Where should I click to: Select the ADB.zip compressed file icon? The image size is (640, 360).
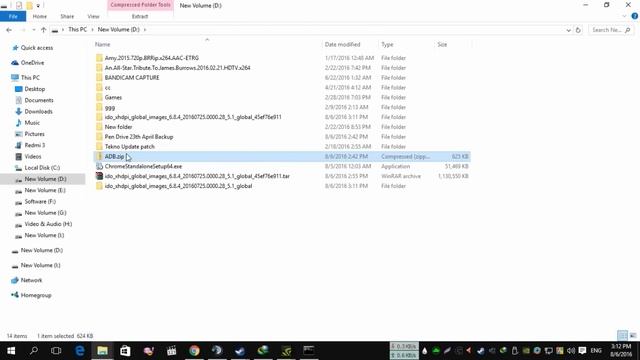99,156
